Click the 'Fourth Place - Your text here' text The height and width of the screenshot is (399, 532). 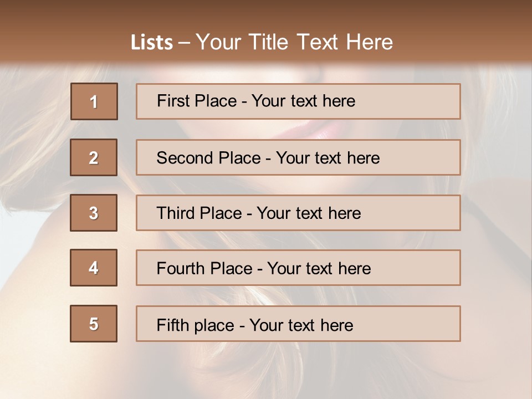263,269
